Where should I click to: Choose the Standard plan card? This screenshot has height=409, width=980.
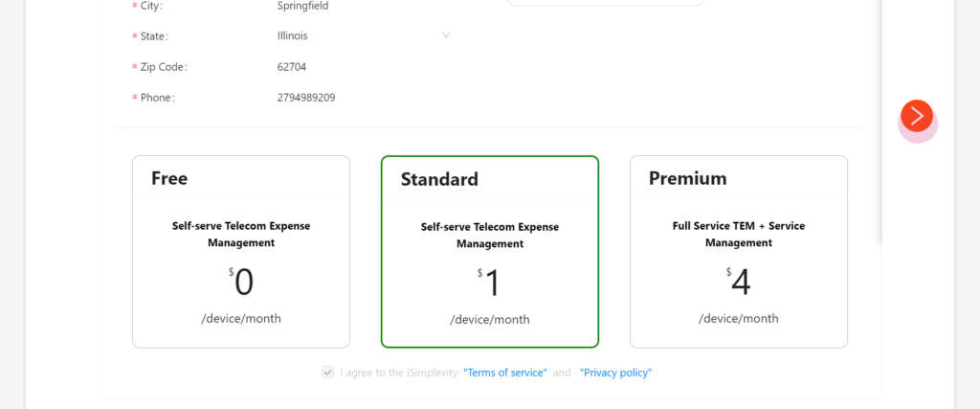[490, 251]
